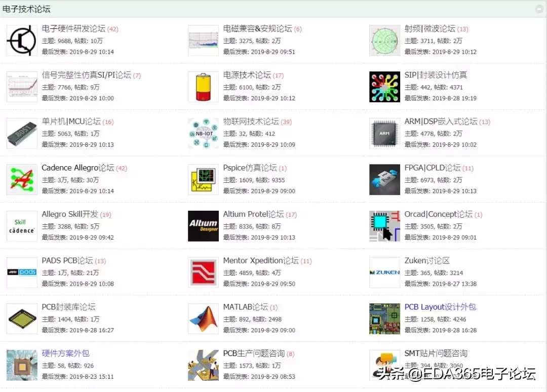547x392 pixels.
Task: Open the PADS logo icon
Action: click(x=22, y=272)
